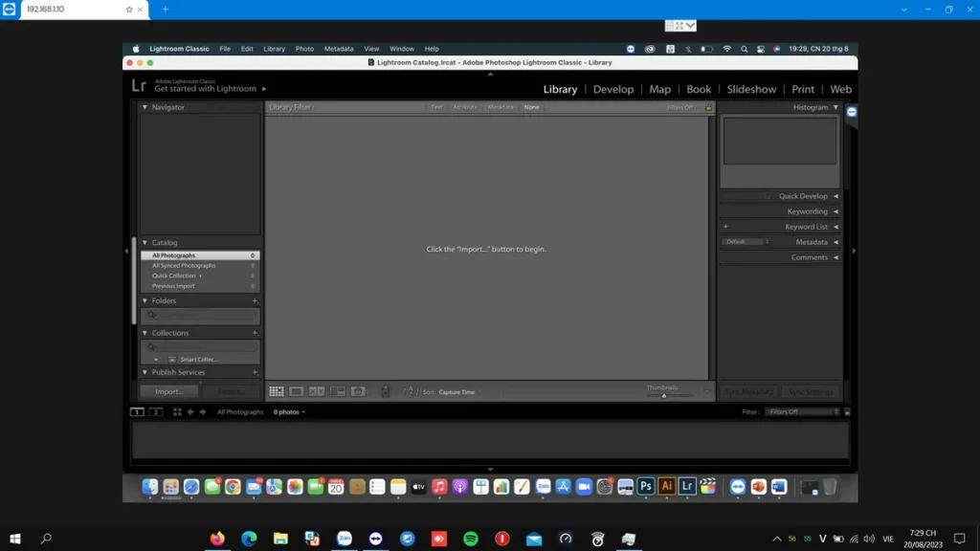Toggle Quick Develop panel switch box

click(x=767, y=196)
